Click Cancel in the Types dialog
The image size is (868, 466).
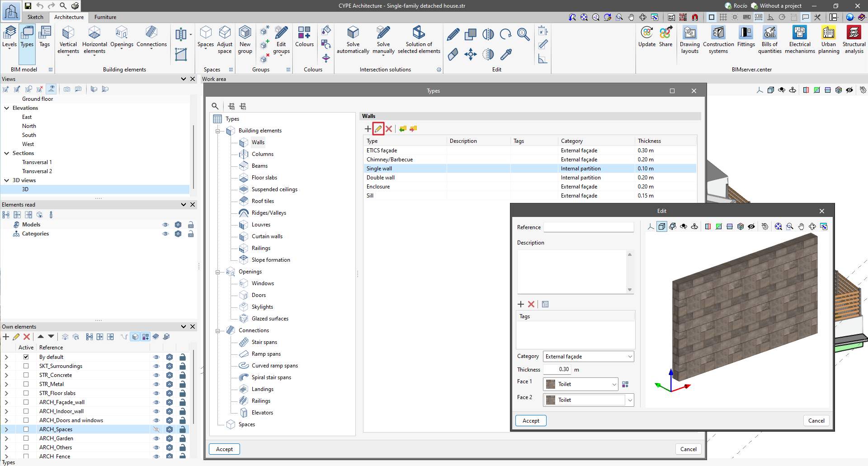coord(688,449)
